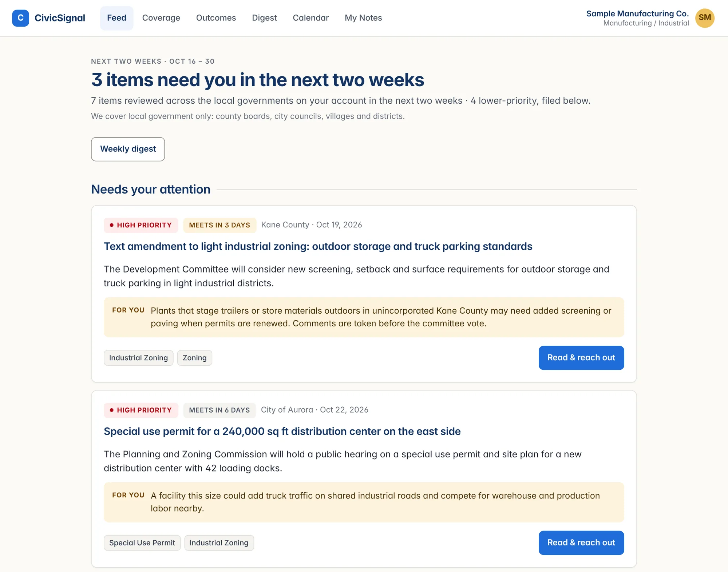Image resolution: width=728 pixels, height=572 pixels.
Task: Select Industrial Zoning tag on Aurora card
Action: [219, 543]
